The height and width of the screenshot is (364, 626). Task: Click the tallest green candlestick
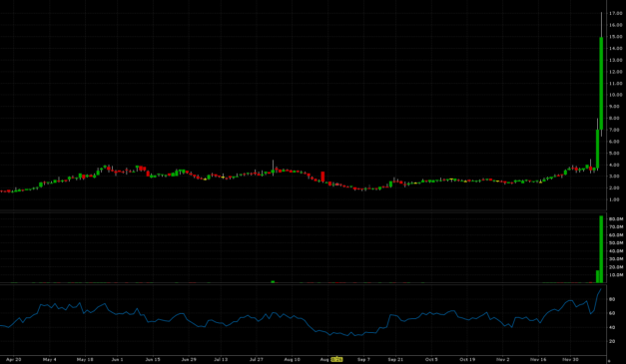coord(601,83)
